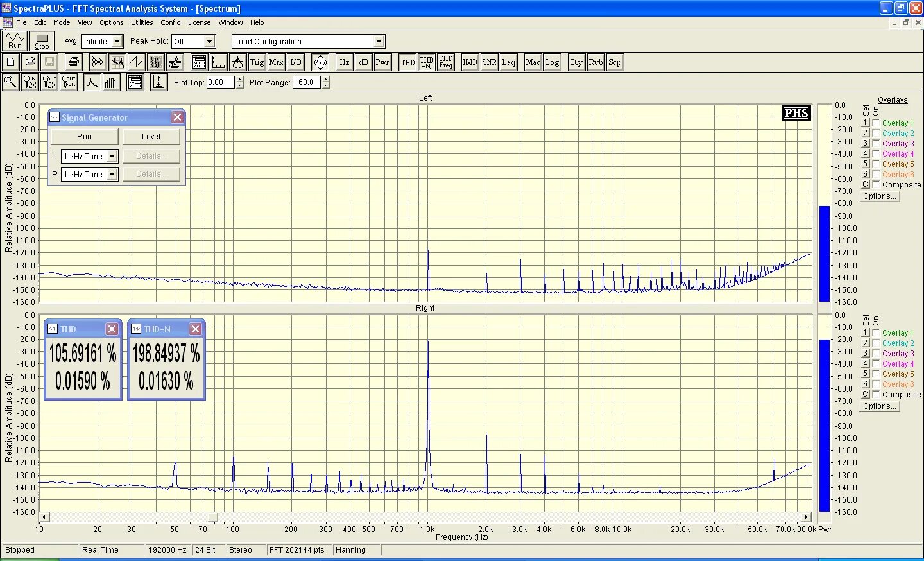
Task: Click Set button 1 for Left overlays
Action: pos(865,123)
